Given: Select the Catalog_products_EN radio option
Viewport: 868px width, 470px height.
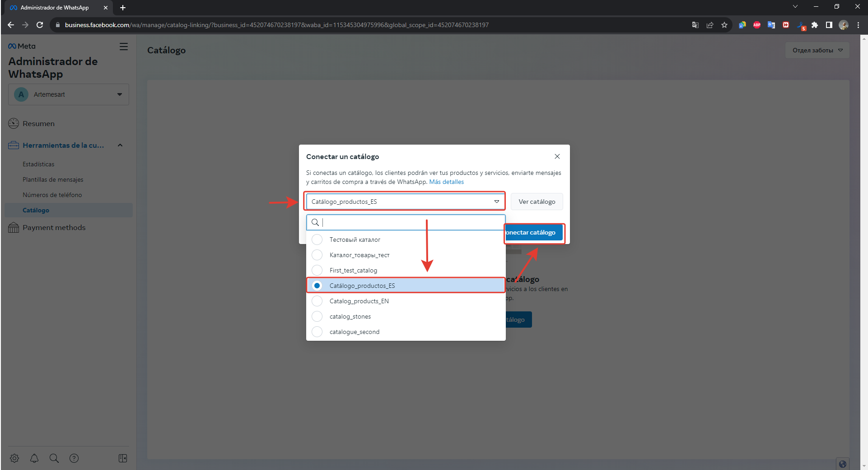Looking at the screenshot, I should pos(317,301).
